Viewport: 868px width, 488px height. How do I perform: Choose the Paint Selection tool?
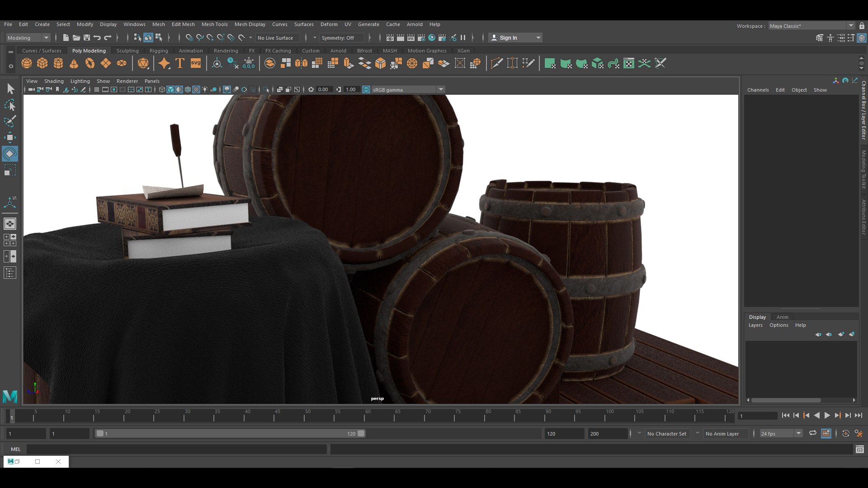coord(10,121)
